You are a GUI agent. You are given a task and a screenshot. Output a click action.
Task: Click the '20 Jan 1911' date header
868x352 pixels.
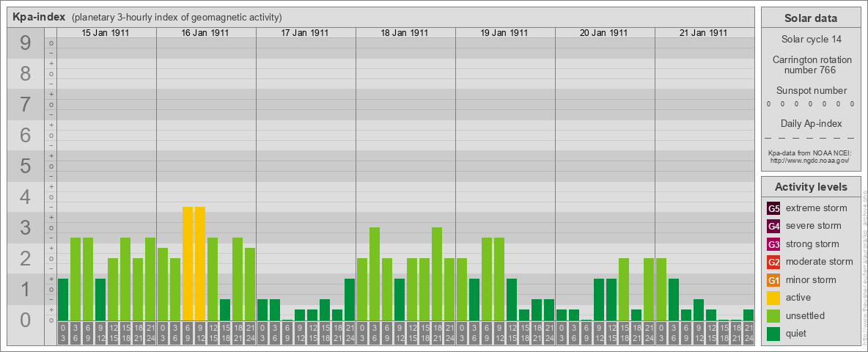(603, 33)
